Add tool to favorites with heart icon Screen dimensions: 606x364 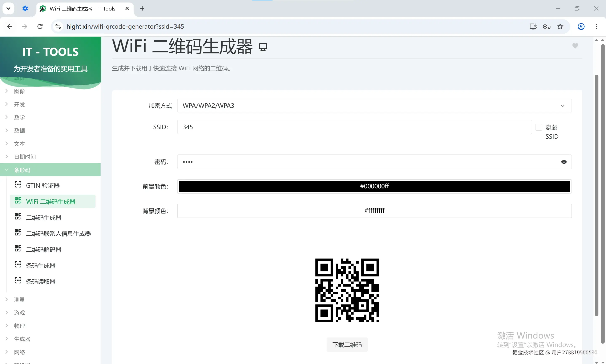coord(575,46)
